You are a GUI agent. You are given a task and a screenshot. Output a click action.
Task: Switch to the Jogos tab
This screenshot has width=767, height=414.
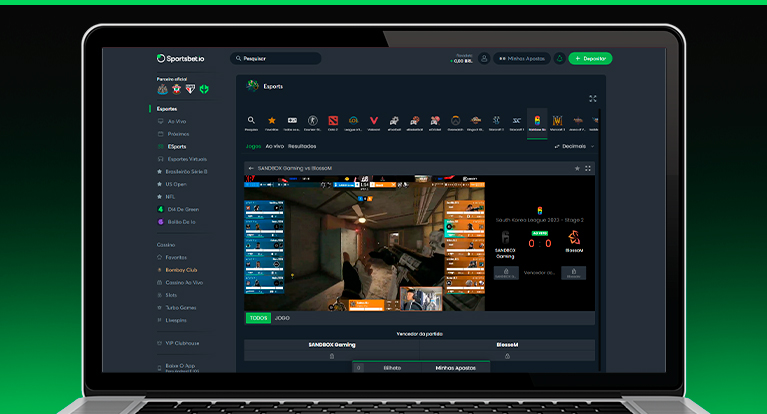click(x=253, y=146)
